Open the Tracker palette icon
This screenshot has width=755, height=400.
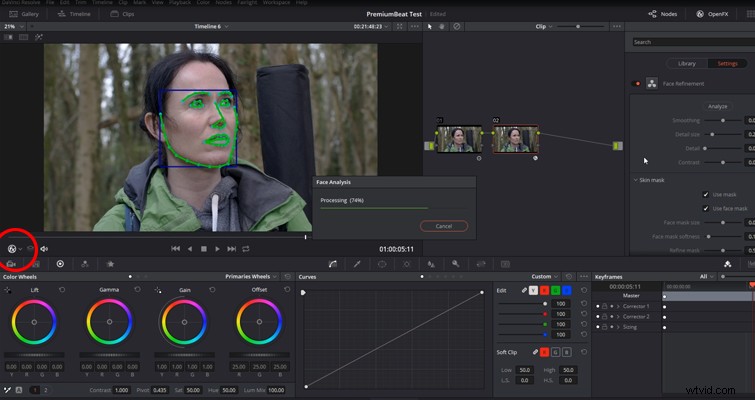coord(407,264)
